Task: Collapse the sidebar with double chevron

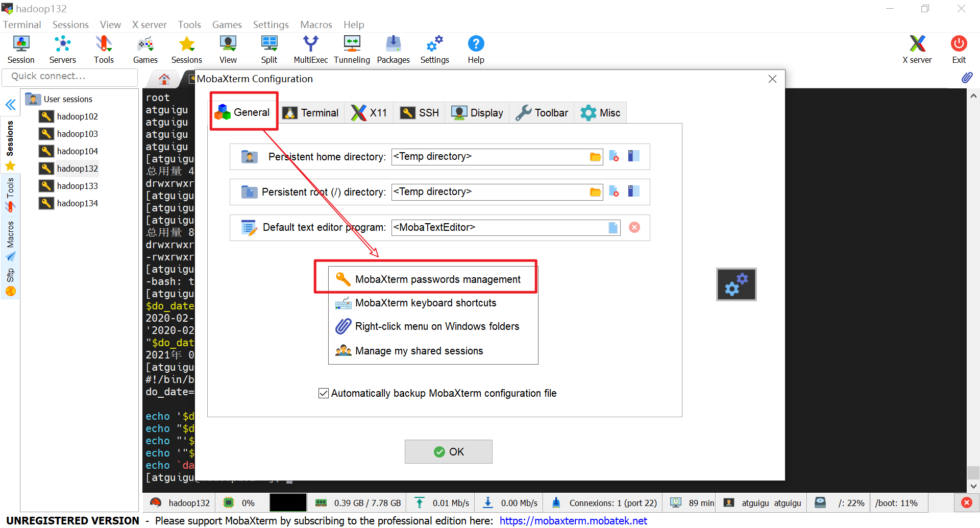Action: [11, 105]
